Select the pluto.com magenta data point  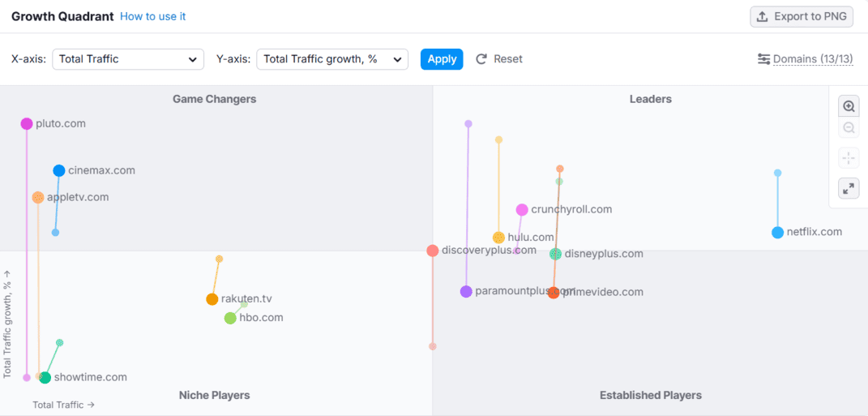click(x=27, y=124)
